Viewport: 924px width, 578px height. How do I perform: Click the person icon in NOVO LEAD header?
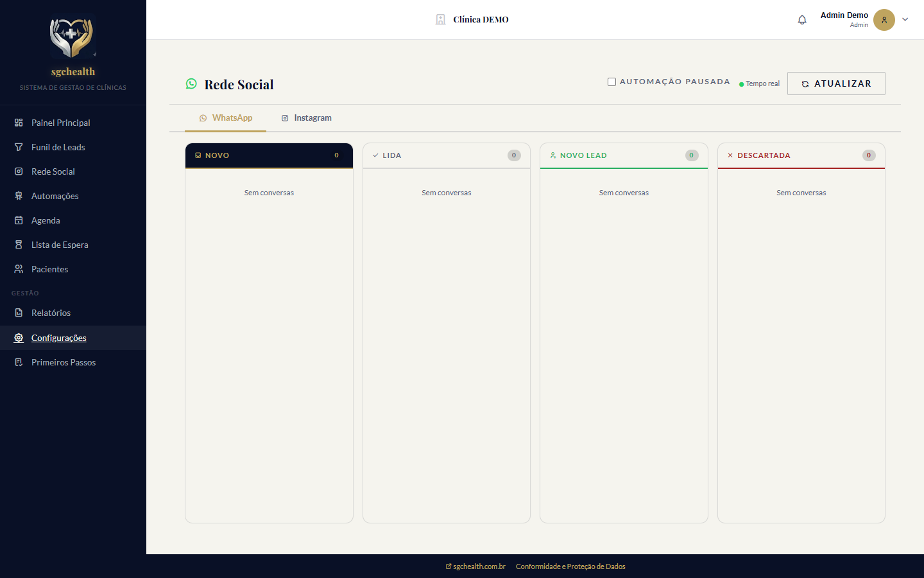coord(553,155)
